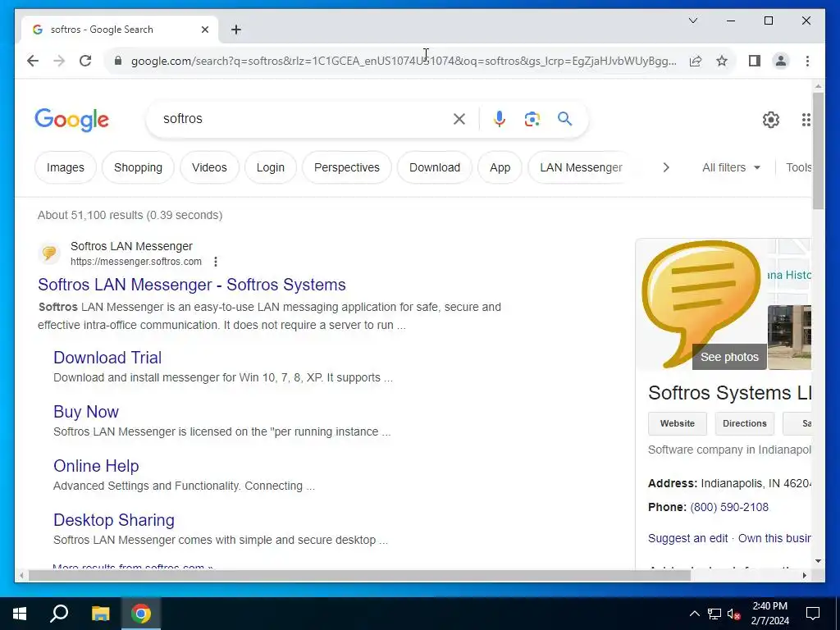Image resolution: width=840 pixels, height=630 pixels.
Task: Select the Login filter chip
Action: (x=271, y=167)
